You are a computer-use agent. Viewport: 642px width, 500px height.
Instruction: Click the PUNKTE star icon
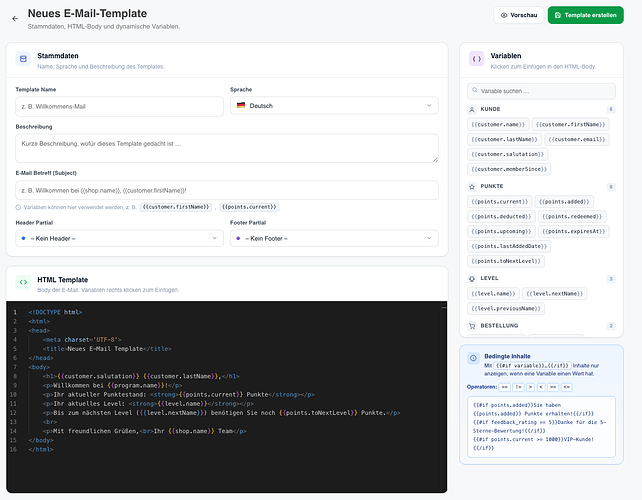[x=472, y=187]
